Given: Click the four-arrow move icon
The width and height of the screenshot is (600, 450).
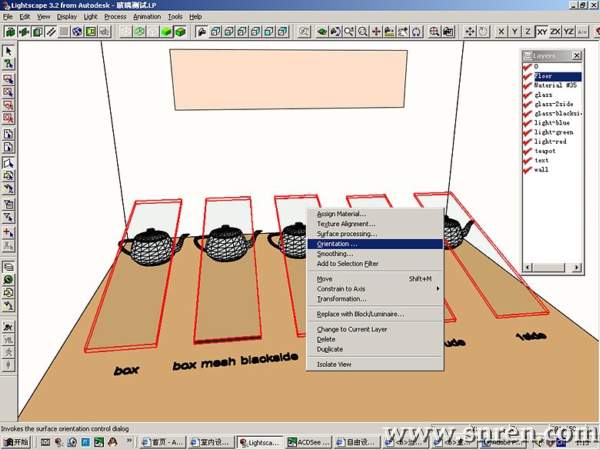Looking at the screenshot, I should point(470,31).
